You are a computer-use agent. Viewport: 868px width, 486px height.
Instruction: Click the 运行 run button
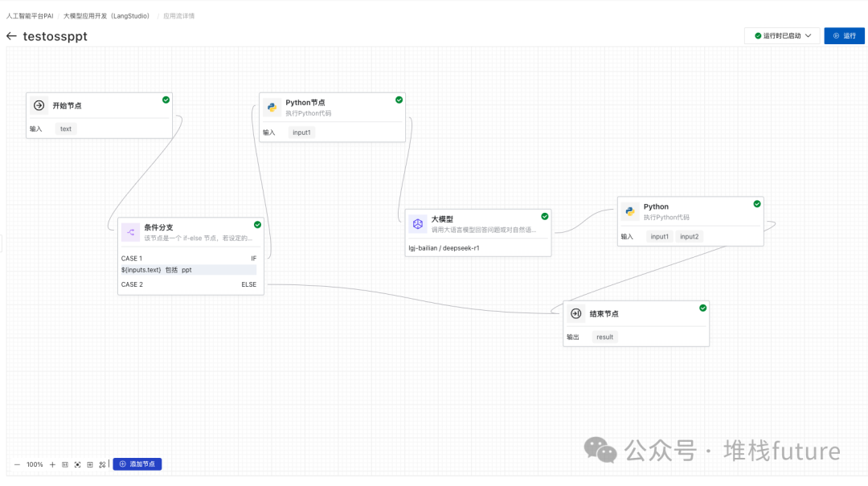click(844, 36)
